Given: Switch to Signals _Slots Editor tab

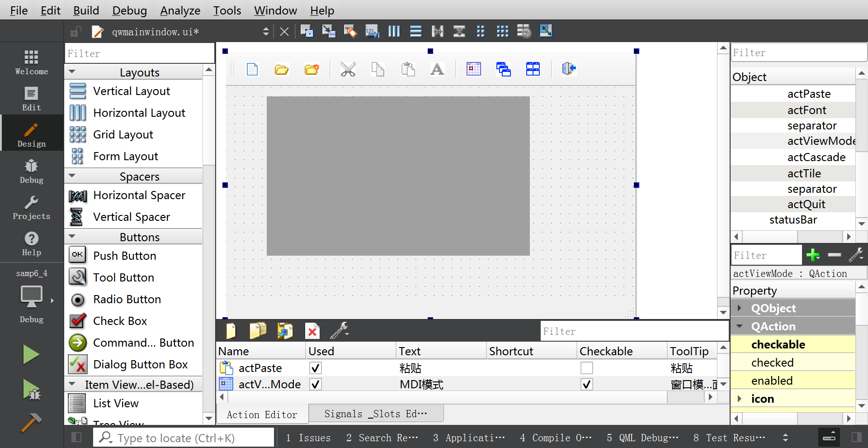Looking at the screenshot, I should point(376,414).
